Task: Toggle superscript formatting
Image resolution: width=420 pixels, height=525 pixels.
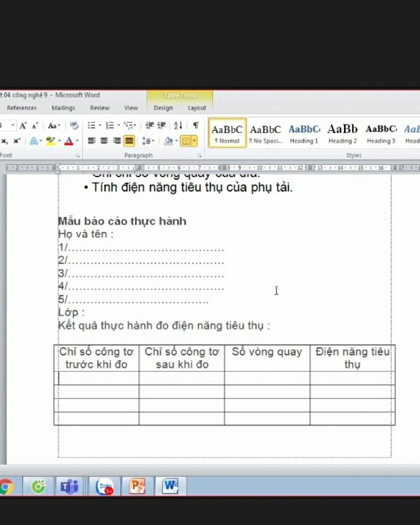Action: click(x=17, y=141)
